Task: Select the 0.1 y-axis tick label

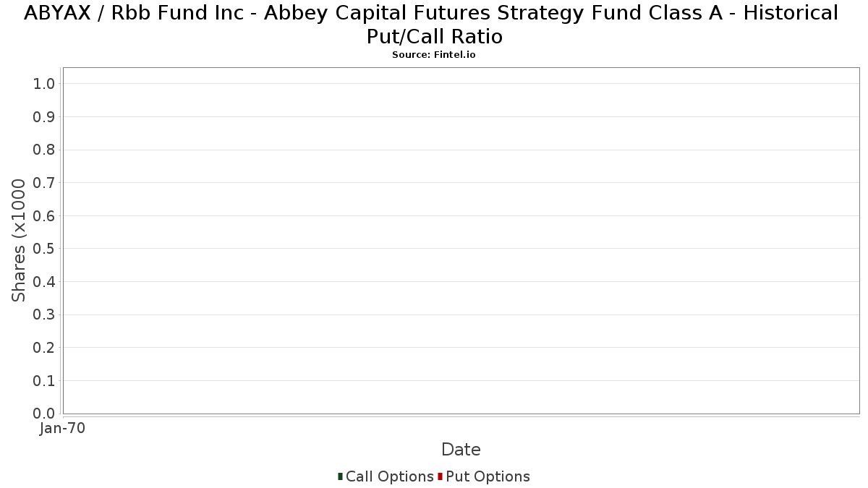Action: (44, 380)
